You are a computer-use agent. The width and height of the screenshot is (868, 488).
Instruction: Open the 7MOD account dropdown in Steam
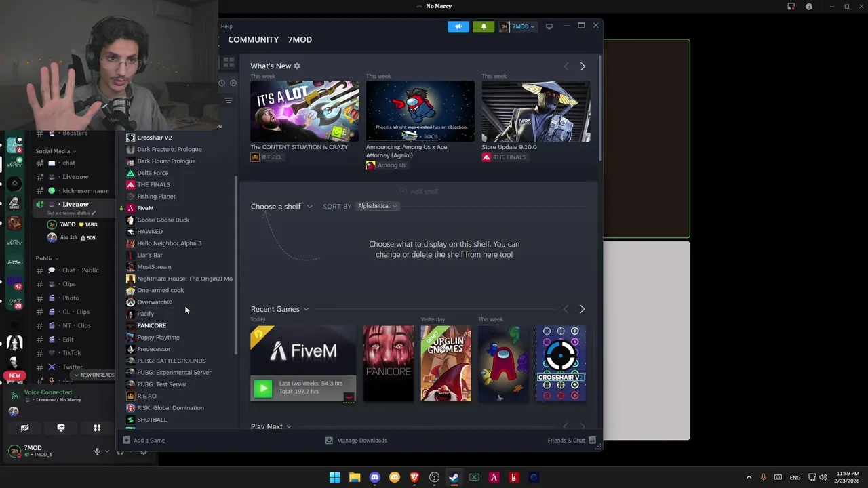(x=517, y=26)
